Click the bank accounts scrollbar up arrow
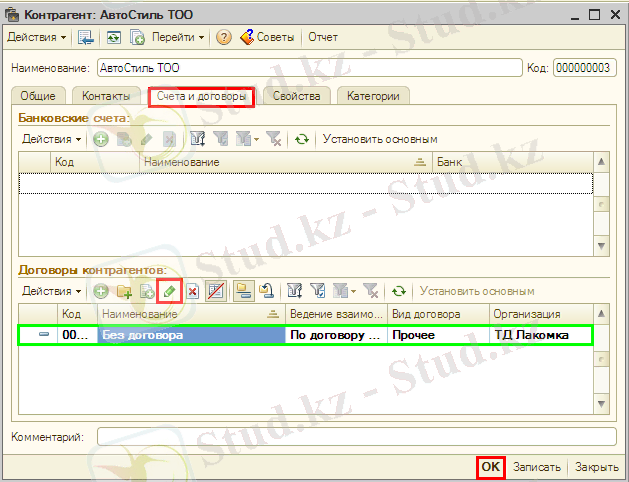This screenshot has width=629, height=482. [x=601, y=162]
